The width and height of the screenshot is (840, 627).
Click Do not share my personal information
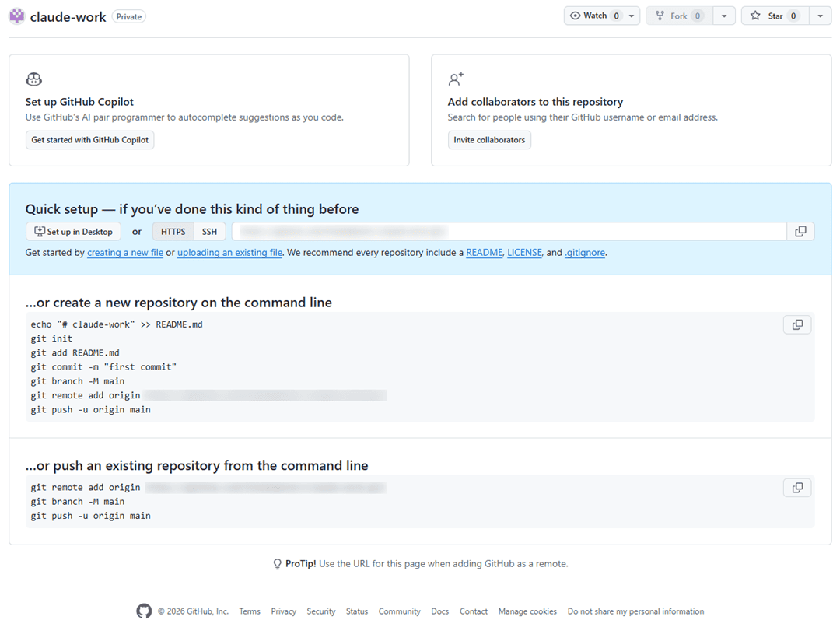(636, 611)
